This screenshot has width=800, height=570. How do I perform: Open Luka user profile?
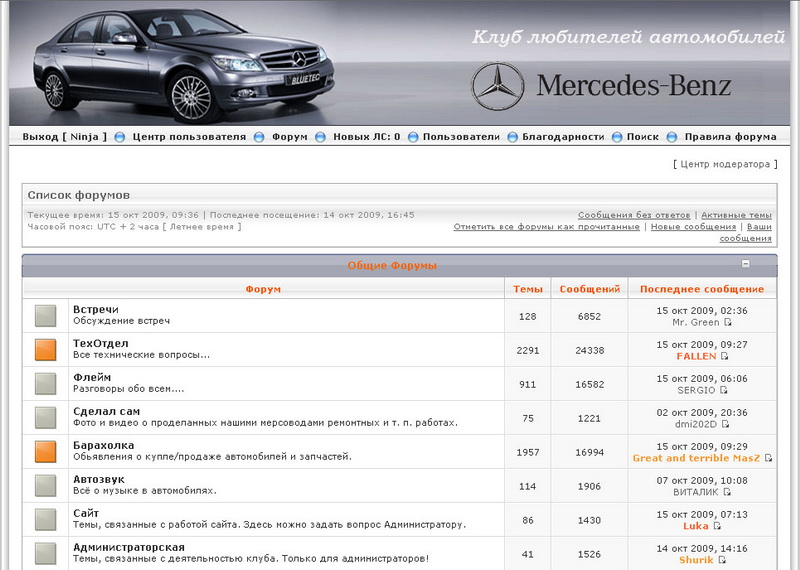click(696, 526)
